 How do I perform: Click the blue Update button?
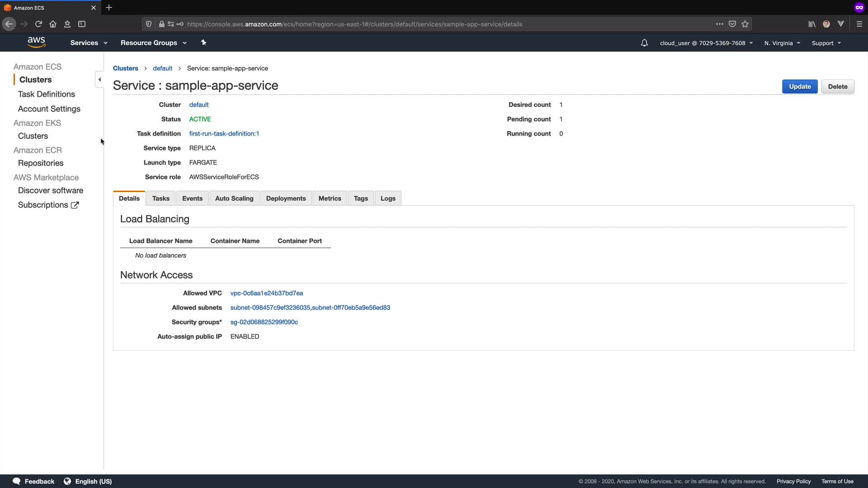[x=799, y=87]
